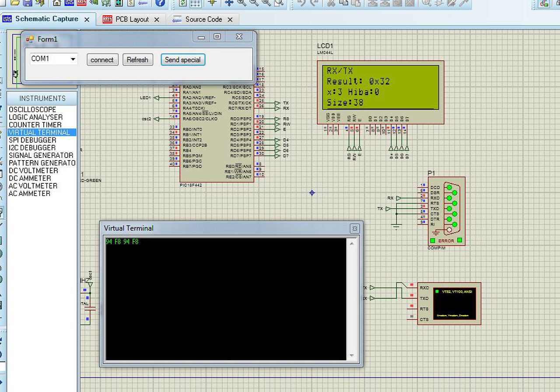The width and height of the screenshot is (560, 392).
Task: Close the Schematic Capture tab
Action: 87,20
